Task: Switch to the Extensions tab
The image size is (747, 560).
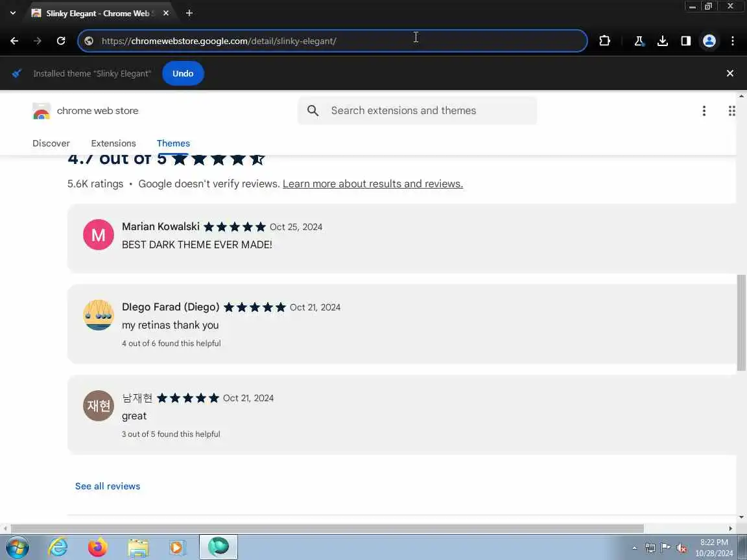Action: tap(113, 143)
